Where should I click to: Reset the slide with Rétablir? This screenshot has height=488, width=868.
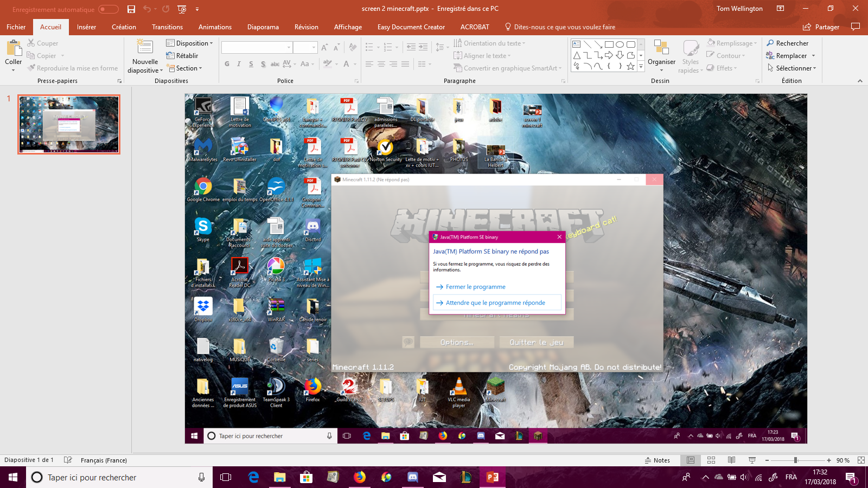click(182, 56)
